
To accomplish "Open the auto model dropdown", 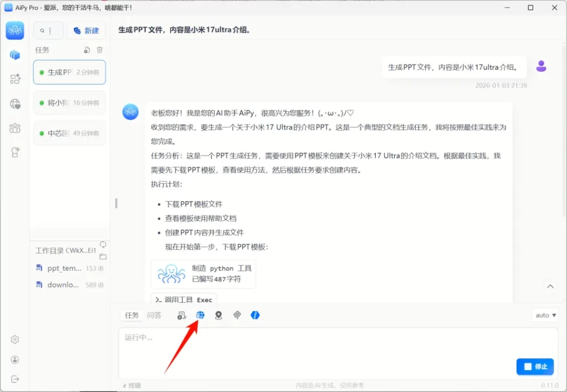I will point(545,315).
